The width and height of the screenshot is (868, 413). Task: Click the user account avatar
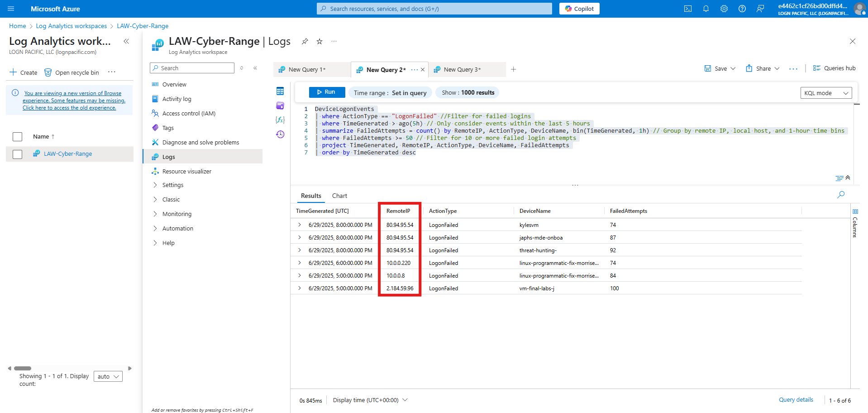click(x=859, y=9)
